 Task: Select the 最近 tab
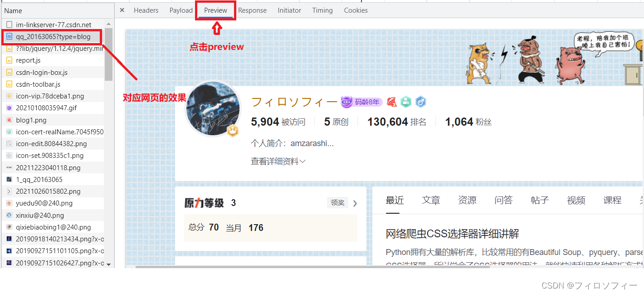coord(395,200)
